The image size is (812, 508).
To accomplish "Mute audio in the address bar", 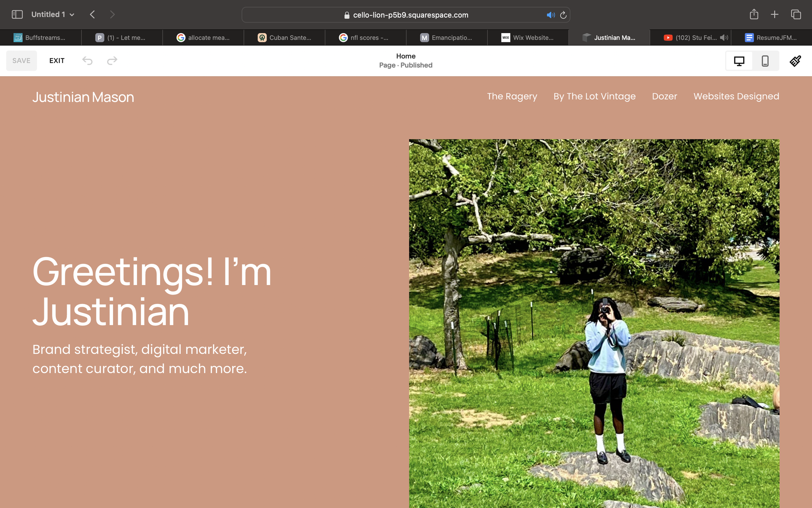I will (x=551, y=15).
